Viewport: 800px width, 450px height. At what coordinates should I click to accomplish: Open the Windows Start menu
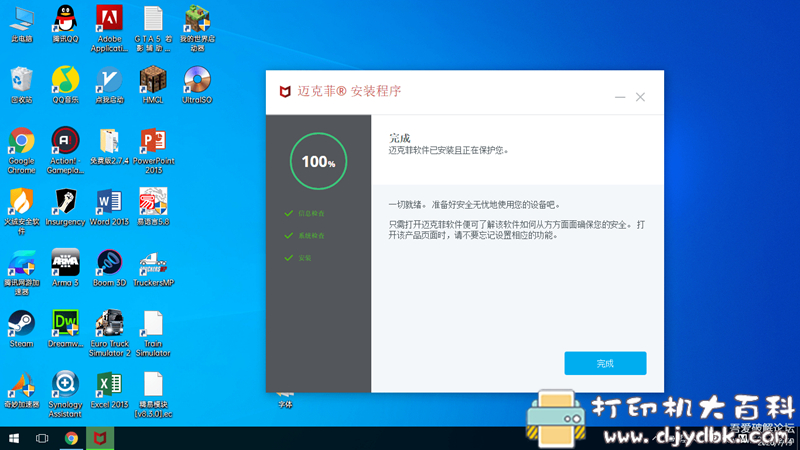[14, 438]
